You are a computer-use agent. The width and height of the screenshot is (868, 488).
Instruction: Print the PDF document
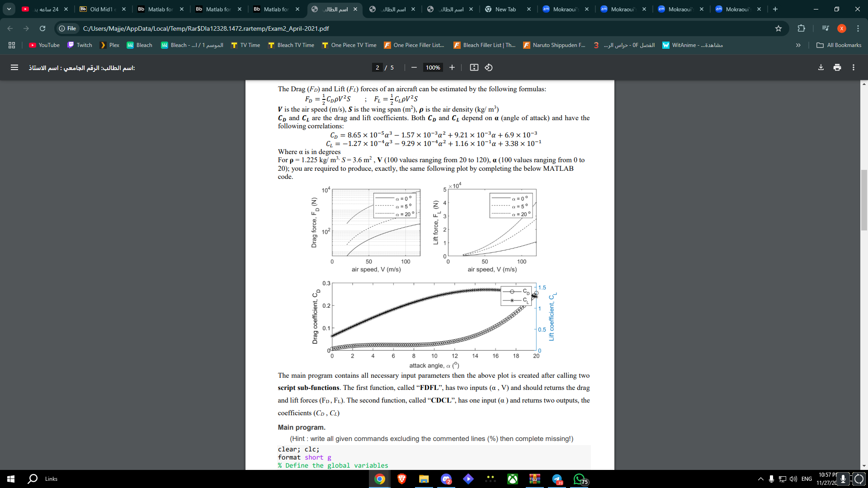click(837, 67)
